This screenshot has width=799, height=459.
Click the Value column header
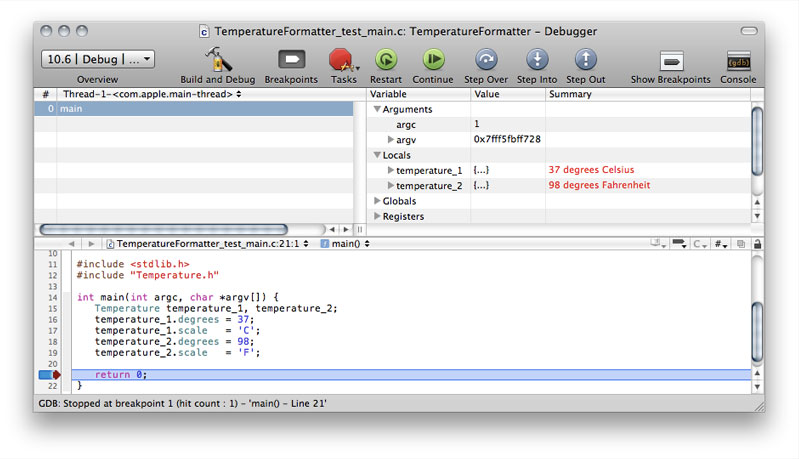pos(508,94)
